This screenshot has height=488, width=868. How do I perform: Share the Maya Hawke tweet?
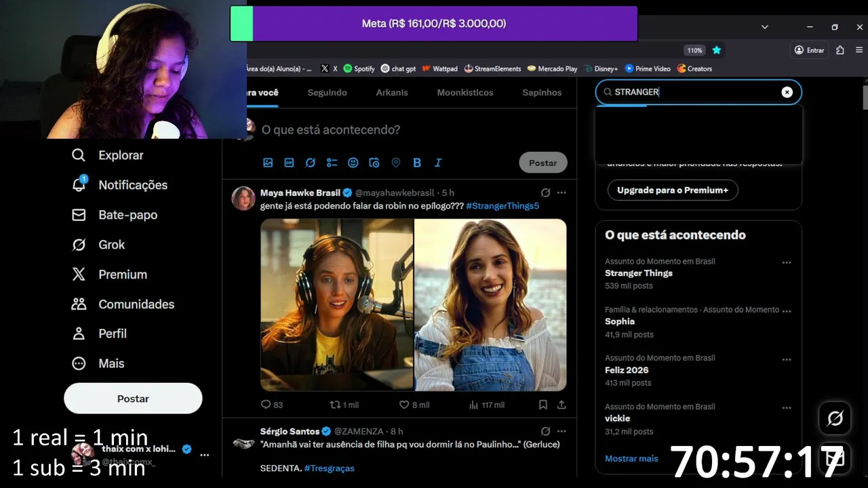[x=561, y=405]
